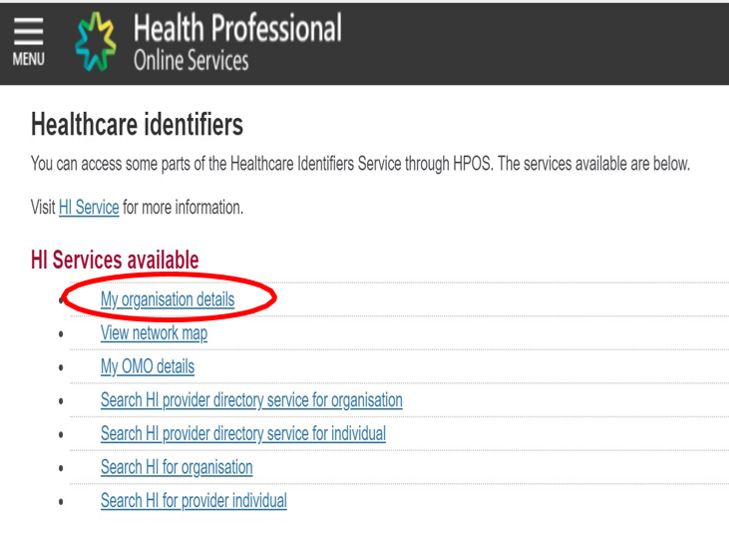Open Search HI for provider individual link
Viewport: 729px width, 560px height.
click(x=193, y=500)
